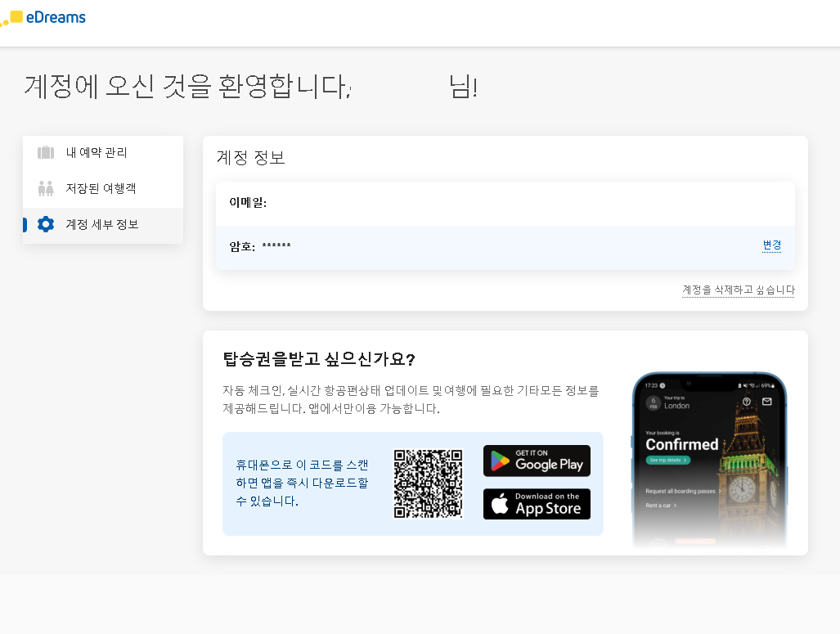Select 계정 세부 정보 menu item
840x634 pixels.
(x=103, y=224)
